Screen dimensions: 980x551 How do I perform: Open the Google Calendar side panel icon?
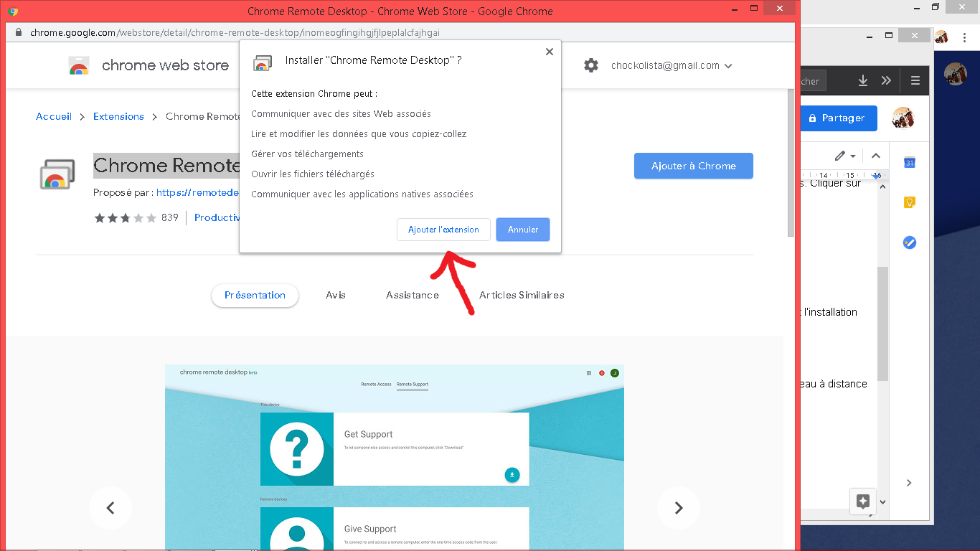pos(909,163)
